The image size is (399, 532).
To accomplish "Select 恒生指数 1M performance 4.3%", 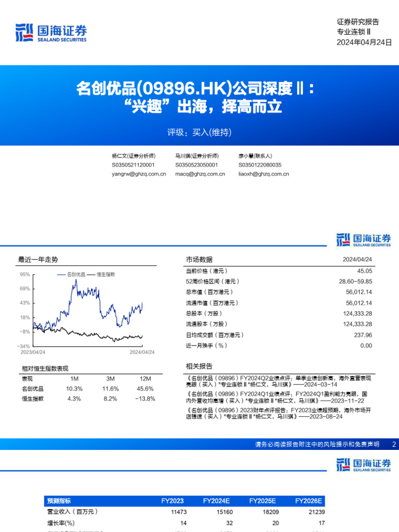I will point(74,398).
